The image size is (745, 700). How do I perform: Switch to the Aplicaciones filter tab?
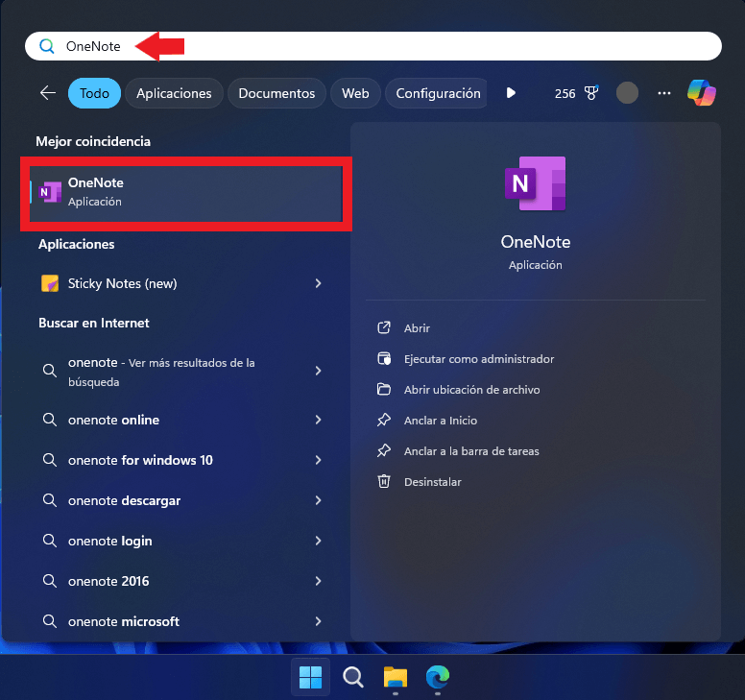[x=174, y=93]
